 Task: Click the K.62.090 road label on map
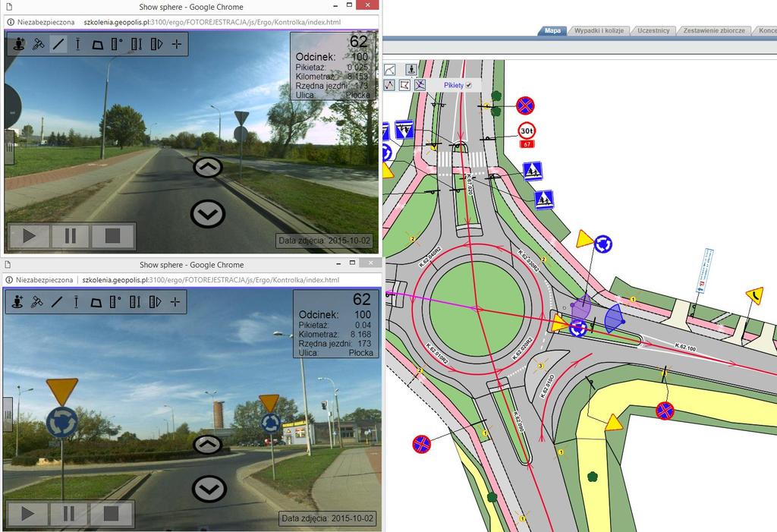[518, 421]
